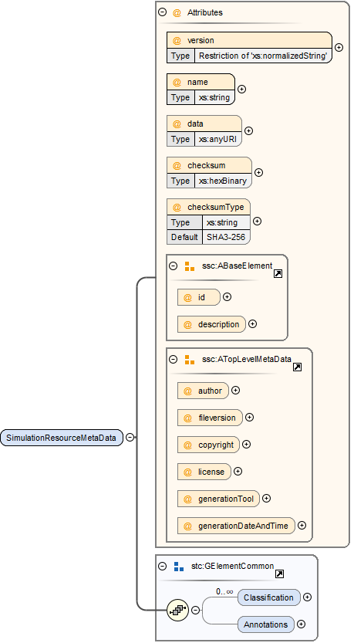This screenshot has height=643, width=364.
Task: Expand the data attribute details
Action: (248, 130)
